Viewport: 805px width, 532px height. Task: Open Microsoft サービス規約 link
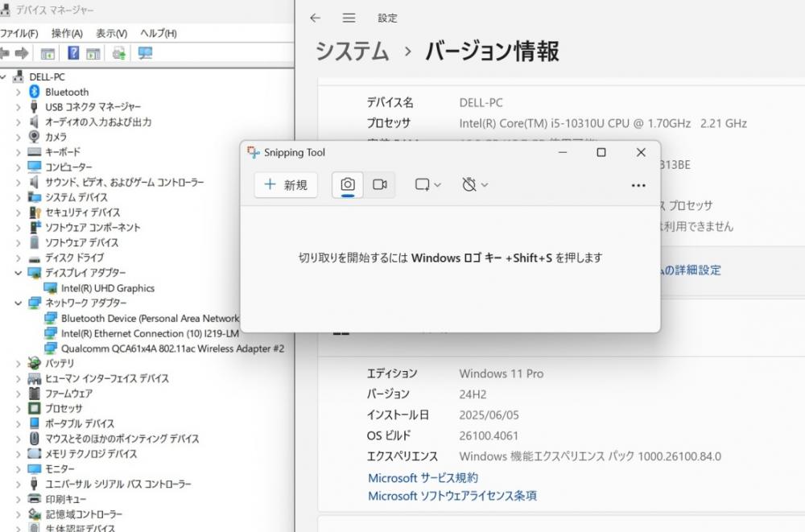click(423, 478)
